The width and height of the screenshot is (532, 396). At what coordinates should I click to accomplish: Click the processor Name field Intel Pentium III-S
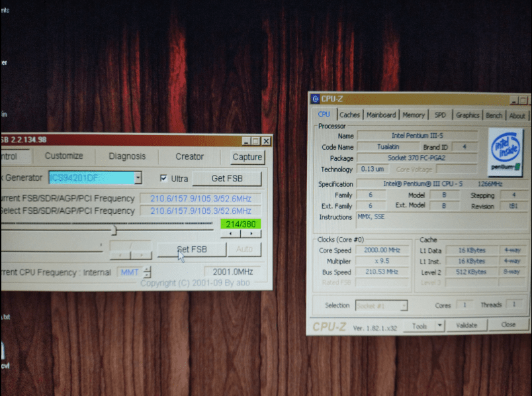(x=418, y=136)
